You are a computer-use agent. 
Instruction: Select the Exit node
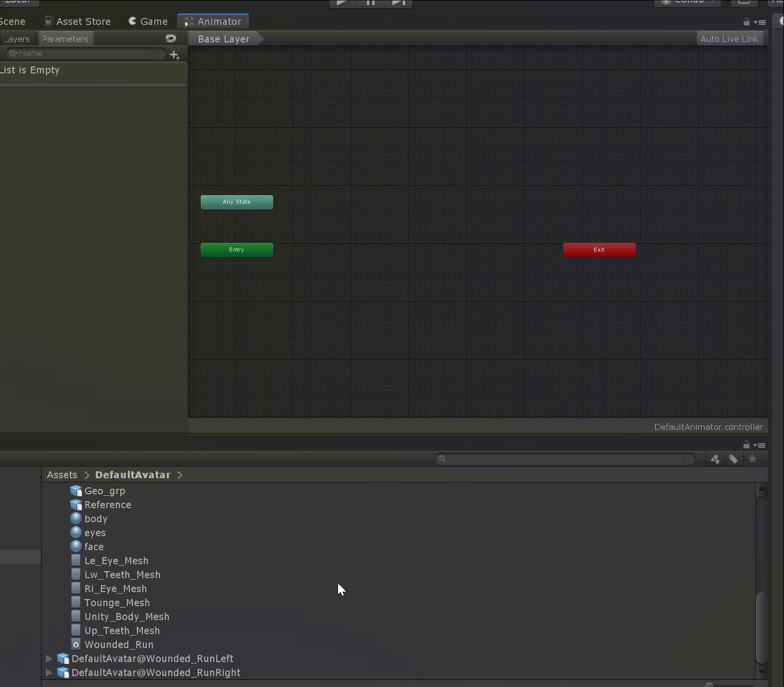point(599,250)
